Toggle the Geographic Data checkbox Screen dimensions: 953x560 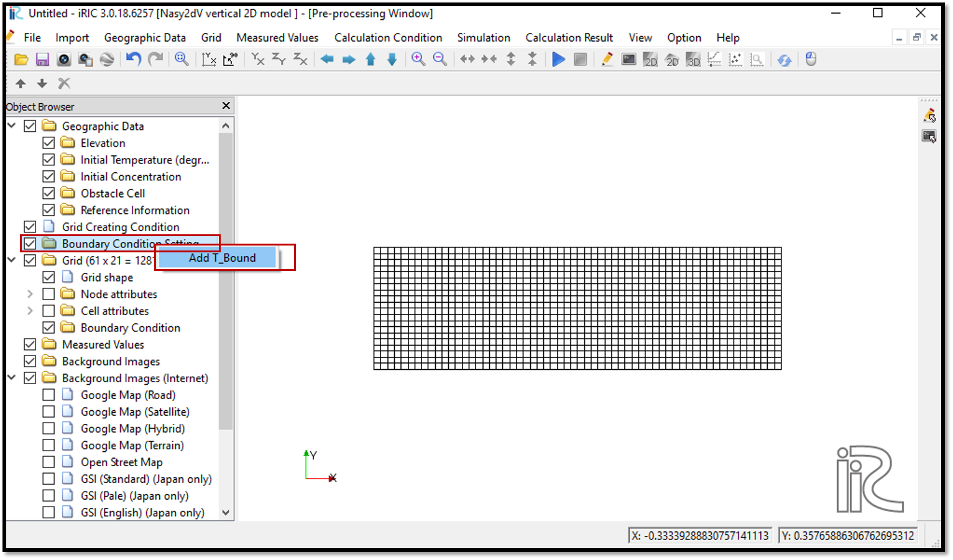[x=30, y=126]
